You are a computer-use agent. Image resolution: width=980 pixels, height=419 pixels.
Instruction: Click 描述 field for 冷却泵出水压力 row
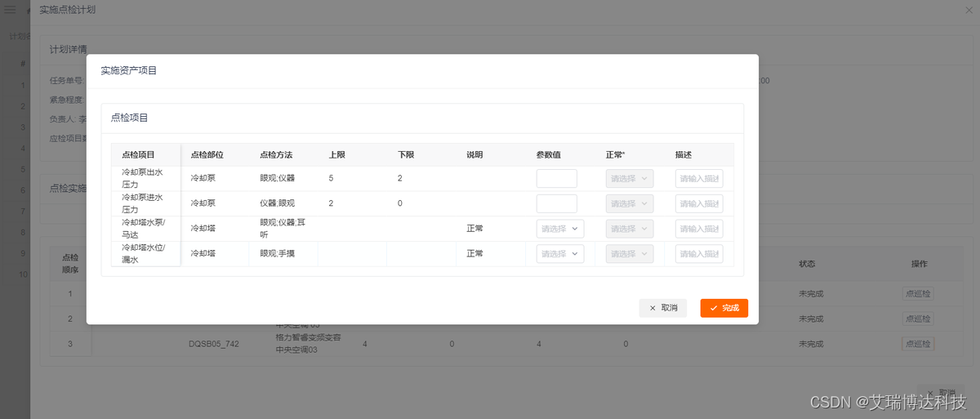pos(699,178)
